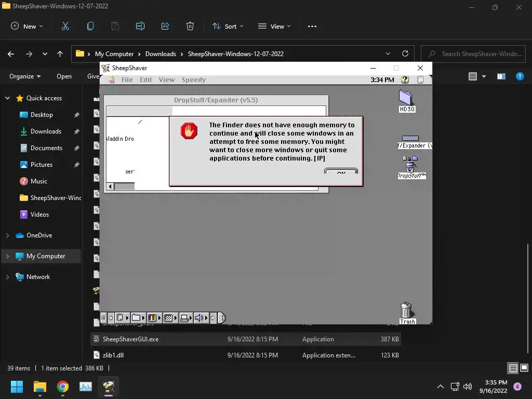Click the Open button in Explorer command bar

[x=64, y=76]
